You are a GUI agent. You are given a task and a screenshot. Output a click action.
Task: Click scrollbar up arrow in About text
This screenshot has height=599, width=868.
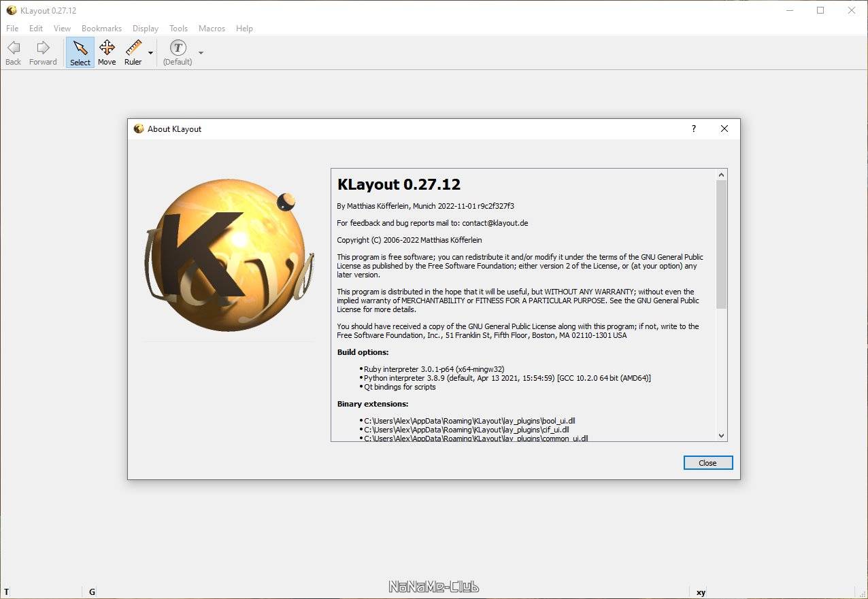722,175
